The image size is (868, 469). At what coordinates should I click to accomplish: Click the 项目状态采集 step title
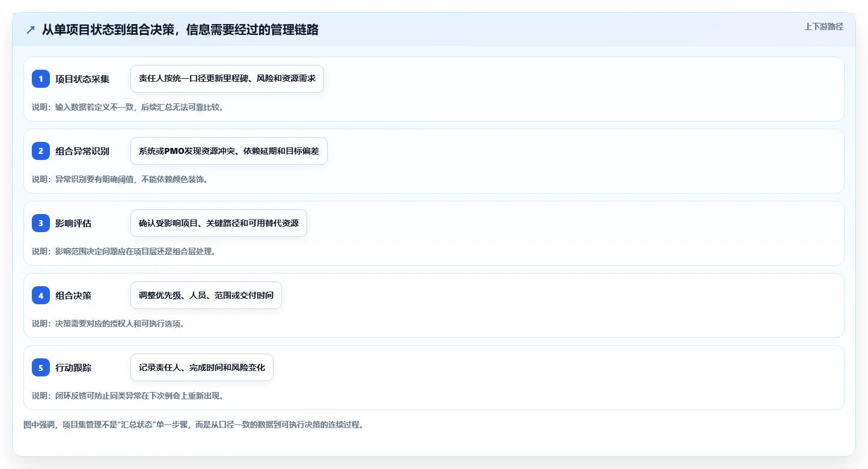(82, 79)
